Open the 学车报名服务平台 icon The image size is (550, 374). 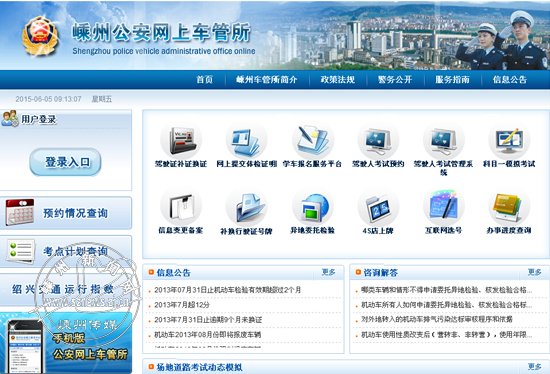[312, 142]
